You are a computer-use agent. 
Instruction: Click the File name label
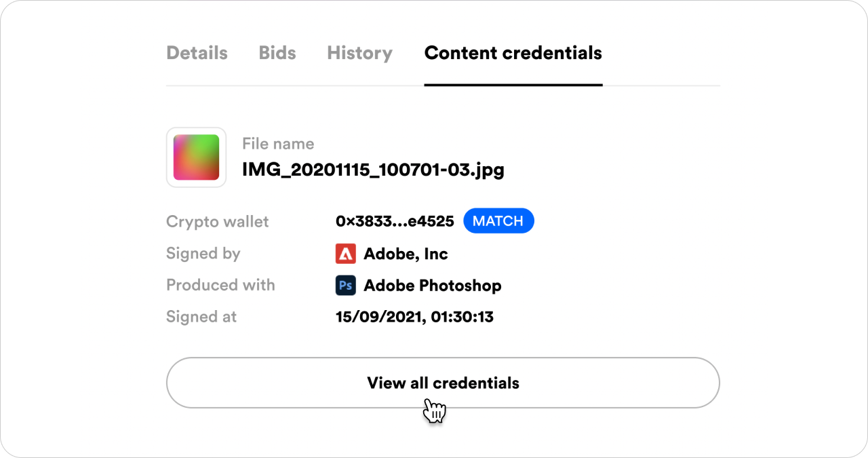click(x=278, y=144)
